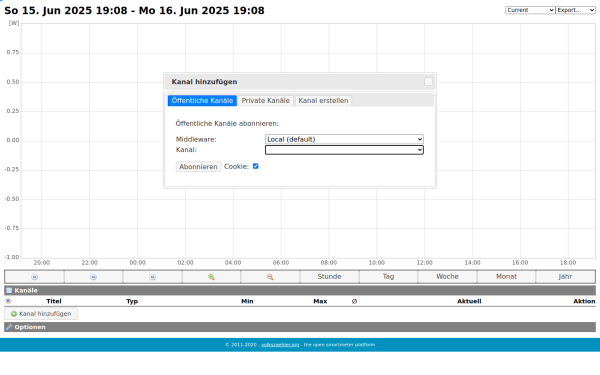Click the Ø average column header
The width and height of the screenshot is (600, 375).
coord(354,301)
